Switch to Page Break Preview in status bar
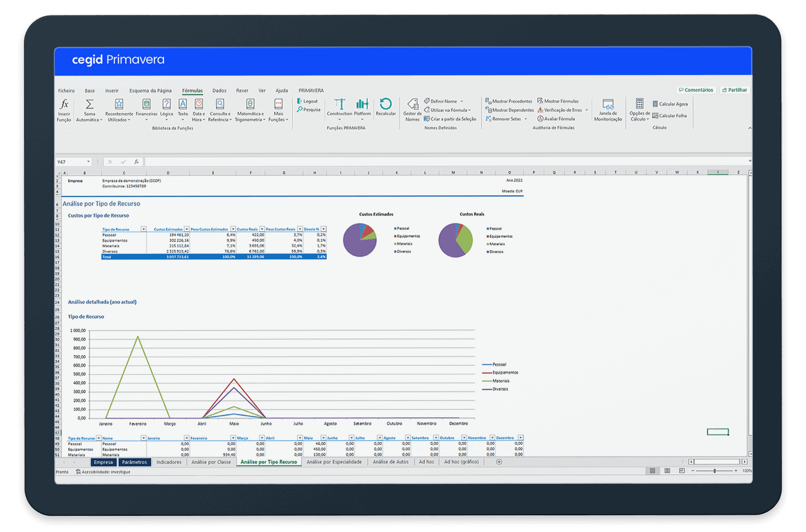 click(681, 471)
